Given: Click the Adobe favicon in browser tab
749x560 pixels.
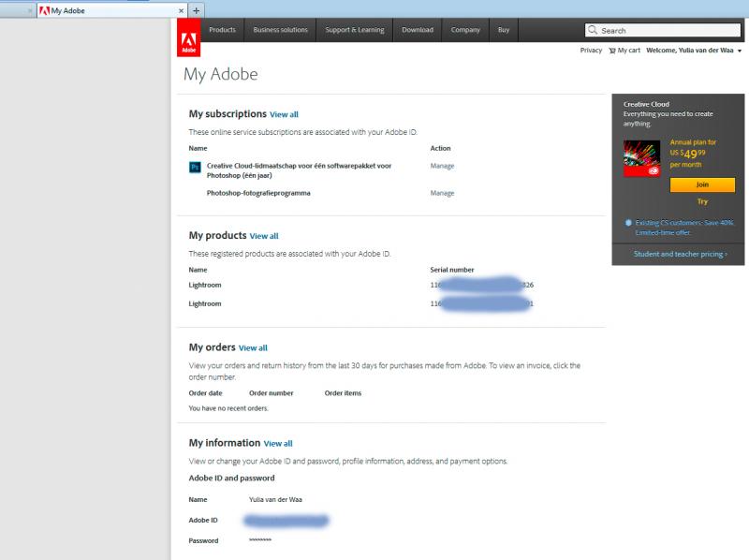Looking at the screenshot, I should [44, 10].
